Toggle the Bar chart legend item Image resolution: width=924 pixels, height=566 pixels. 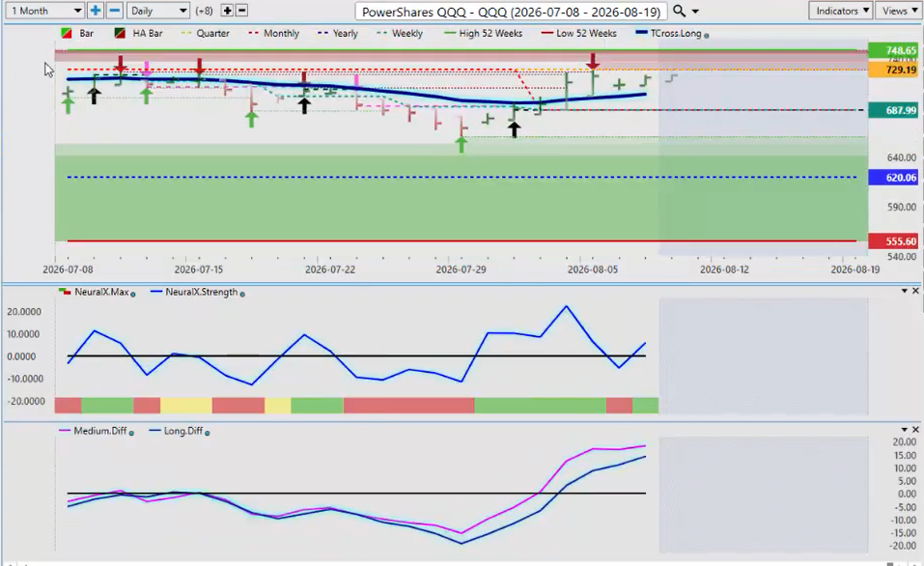[77, 33]
